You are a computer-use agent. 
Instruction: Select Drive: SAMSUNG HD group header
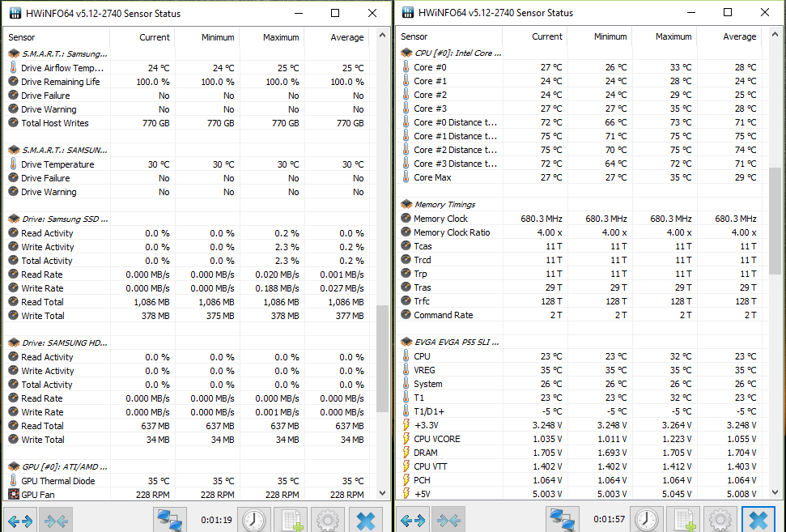(65, 343)
